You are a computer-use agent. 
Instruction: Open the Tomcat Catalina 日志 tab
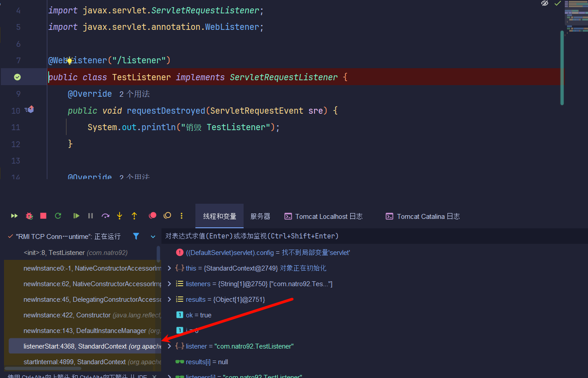point(422,216)
